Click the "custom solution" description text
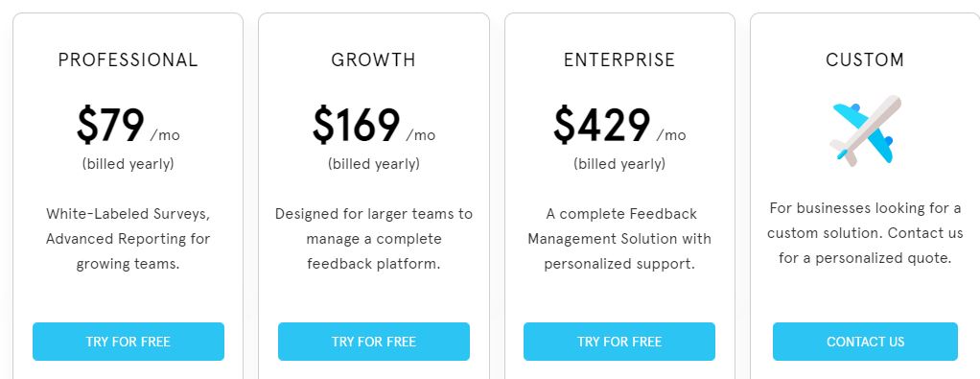Screen dimensions: 980x379 click(865, 232)
